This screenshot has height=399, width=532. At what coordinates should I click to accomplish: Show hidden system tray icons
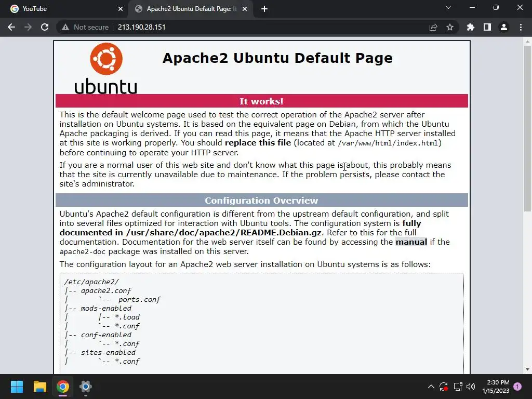431,387
